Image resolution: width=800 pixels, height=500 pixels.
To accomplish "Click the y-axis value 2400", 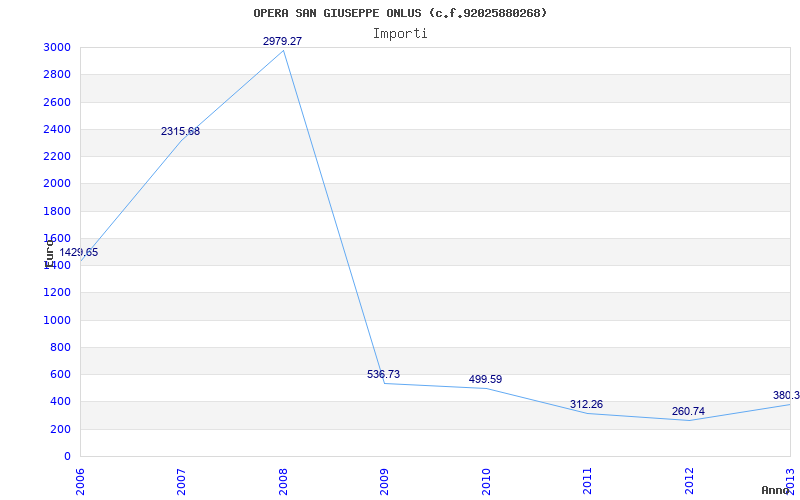I will pyautogui.click(x=58, y=129).
